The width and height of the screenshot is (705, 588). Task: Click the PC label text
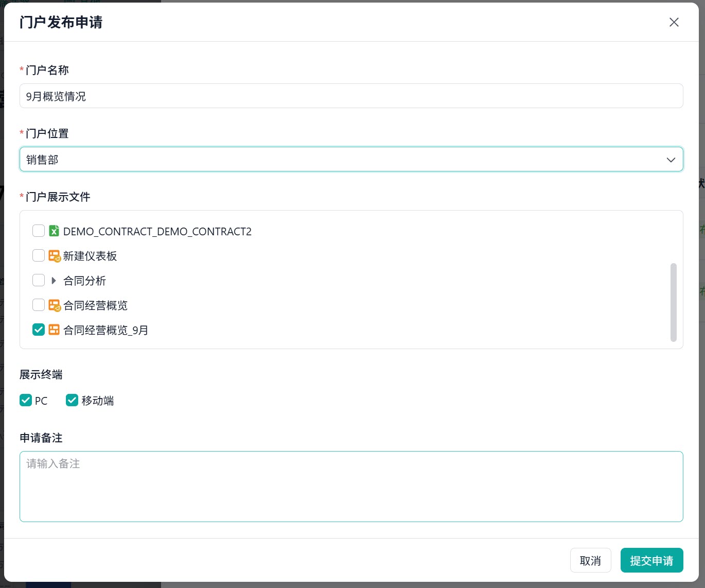click(41, 401)
